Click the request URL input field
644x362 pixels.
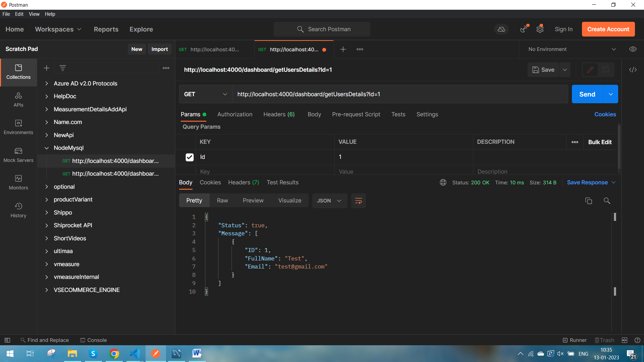pyautogui.click(x=400, y=94)
